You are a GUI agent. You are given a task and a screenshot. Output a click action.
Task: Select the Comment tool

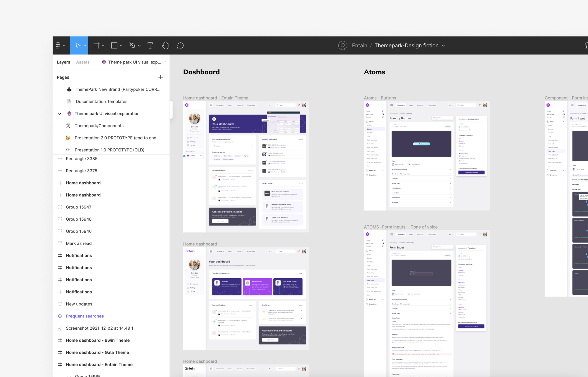[x=180, y=46]
